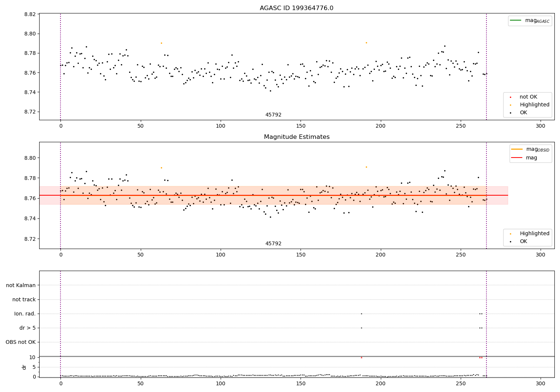This screenshot has height=392, width=560.
Task: Click the "not Kalman" y-axis label
Action: (x=21, y=285)
